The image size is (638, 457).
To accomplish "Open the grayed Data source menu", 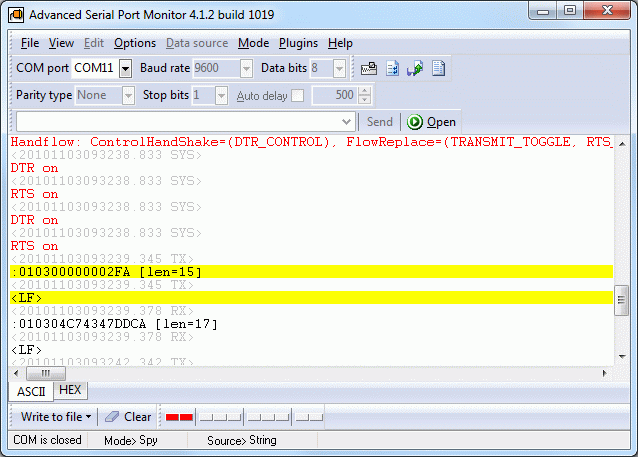I will [x=197, y=43].
